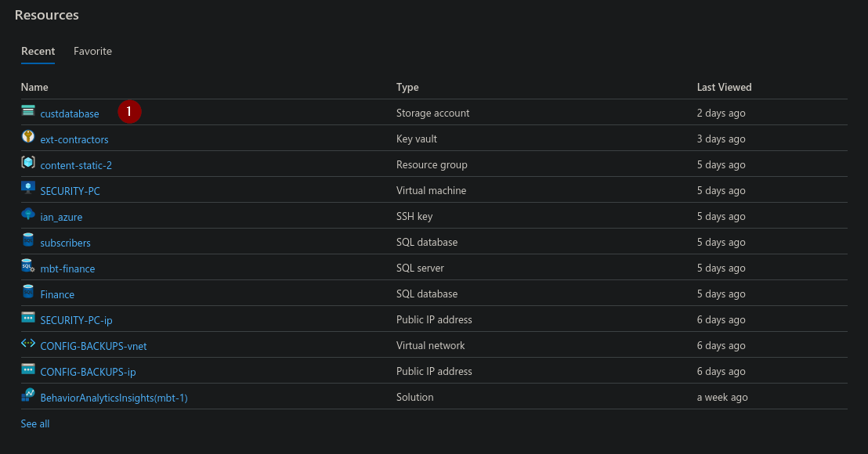Click the Key vault icon next to ext-contractors
868x454 pixels.
click(x=28, y=139)
